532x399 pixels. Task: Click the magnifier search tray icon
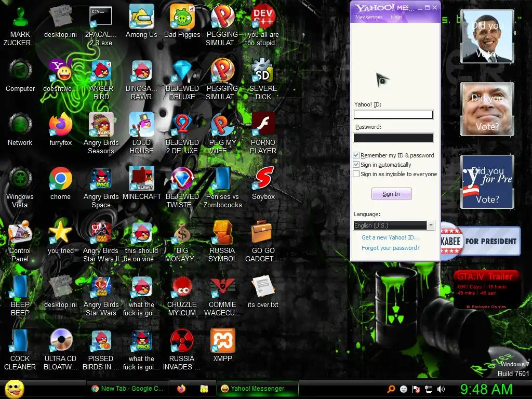coord(391,389)
